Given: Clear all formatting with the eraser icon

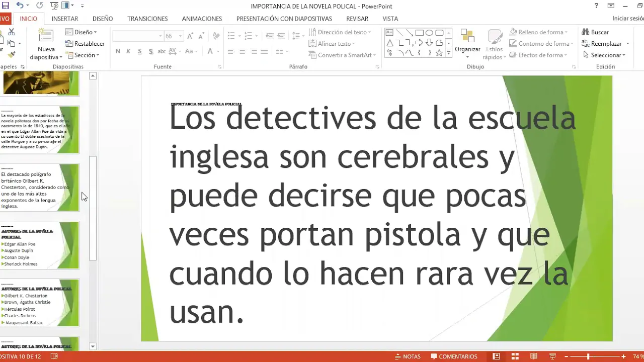Looking at the screenshot, I should coord(216,36).
